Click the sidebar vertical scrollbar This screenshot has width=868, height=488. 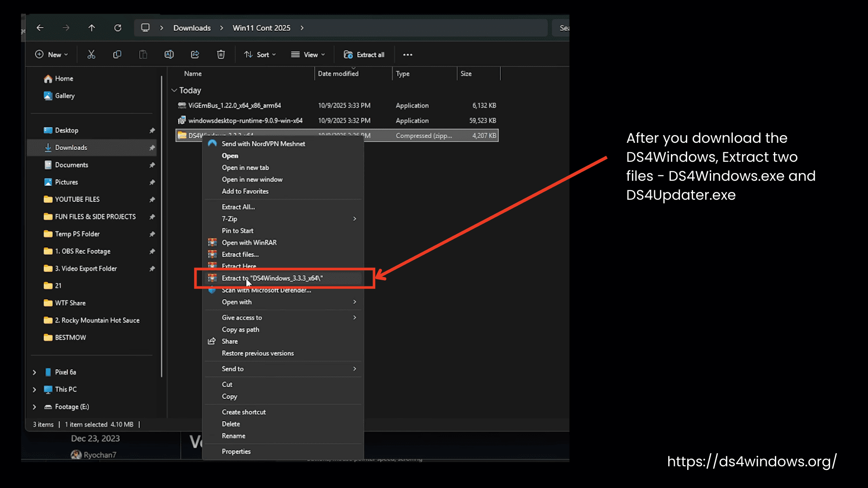pos(161,226)
